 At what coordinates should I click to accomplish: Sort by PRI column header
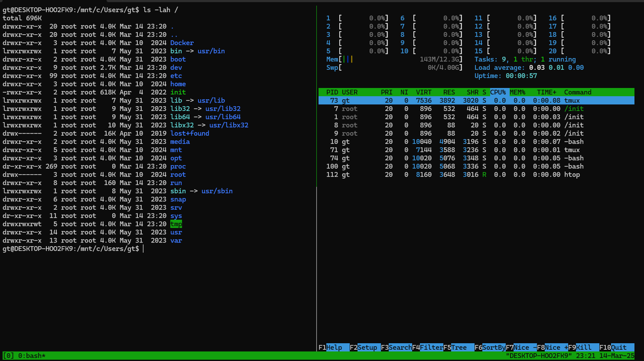click(386, 92)
